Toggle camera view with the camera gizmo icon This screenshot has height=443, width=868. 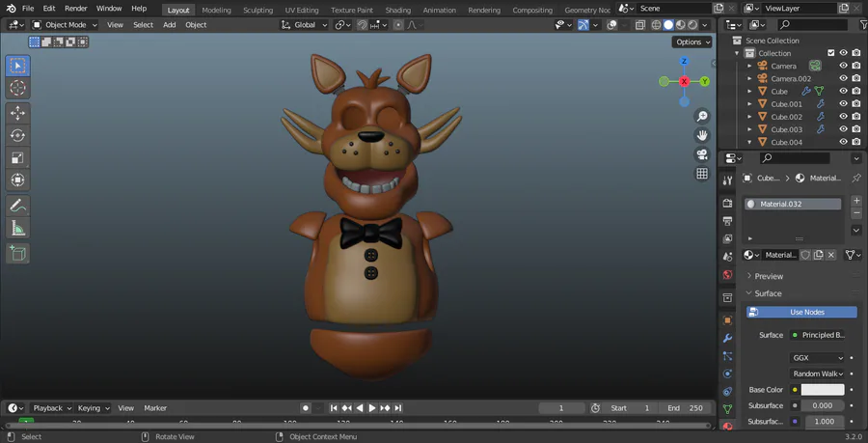pyautogui.click(x=702, y=154)
